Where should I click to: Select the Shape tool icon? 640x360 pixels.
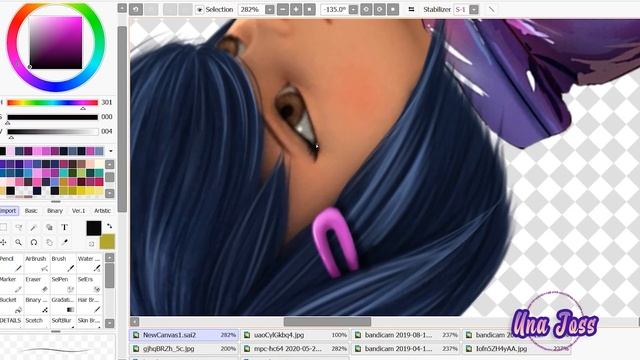49,227
